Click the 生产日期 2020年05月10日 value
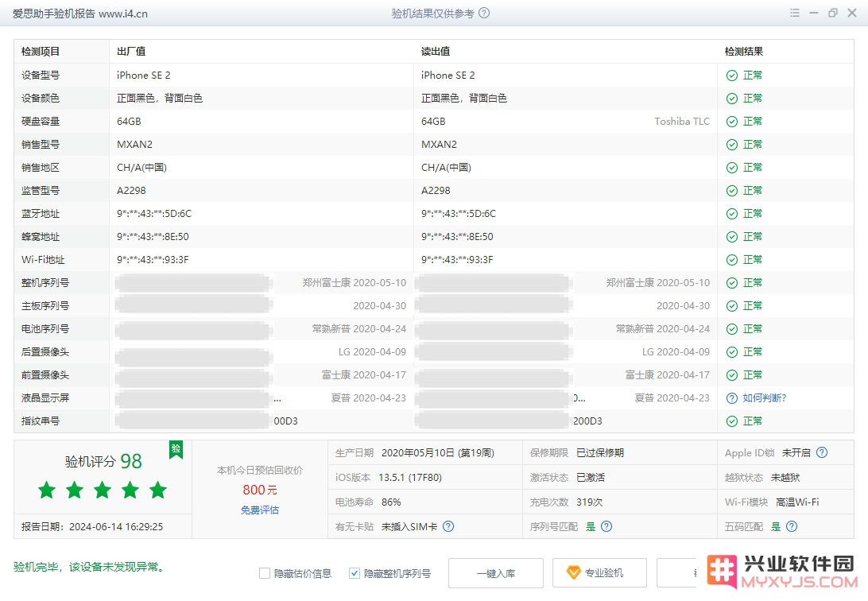Image resolution: width=868 pixels, height=601 pixels. click(x=438, y=452)
